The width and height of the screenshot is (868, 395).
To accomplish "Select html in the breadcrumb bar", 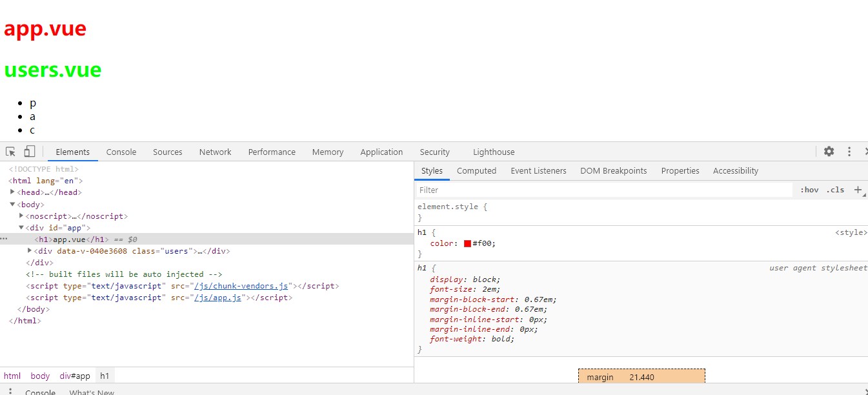I will tap(12, 376).
